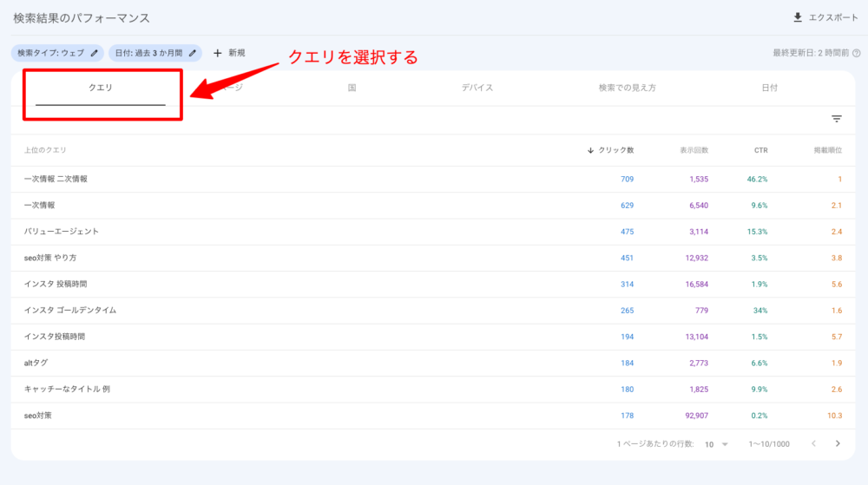Screen dimensions: 868x485
Task: Sort by CTR column header
Action: click(760, 150)
